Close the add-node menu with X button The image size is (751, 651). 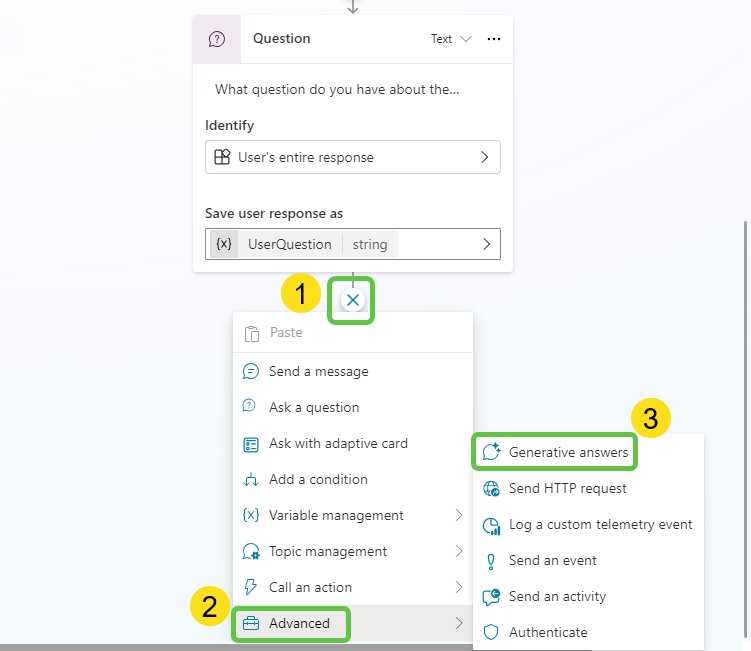coord(353,300)
